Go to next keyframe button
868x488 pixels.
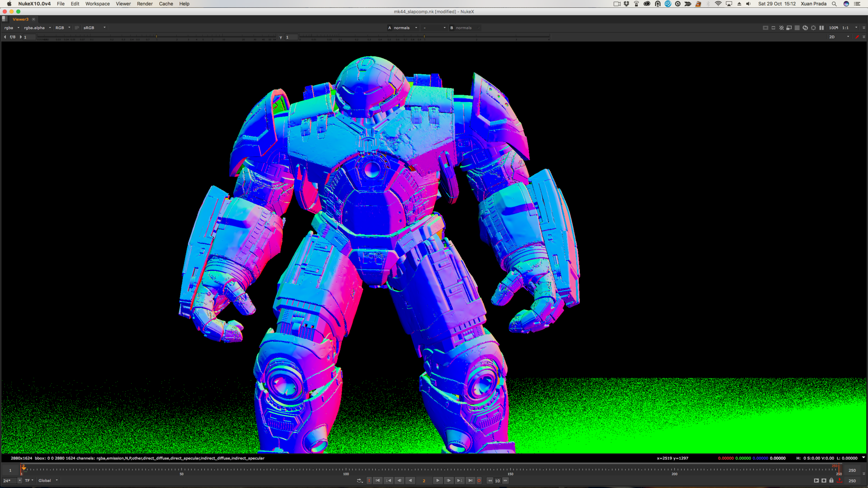[x=459, y=480]
